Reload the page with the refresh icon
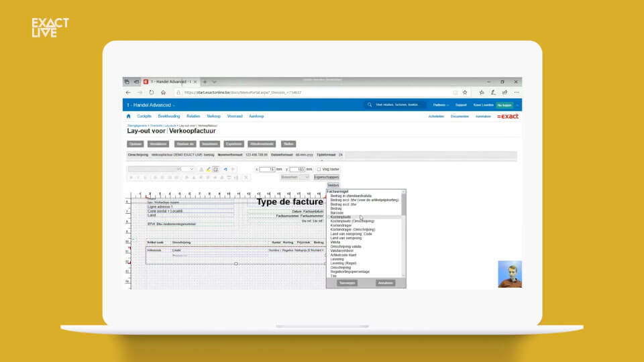The width and height of the screenshot is (644, 362). point(152,93)
